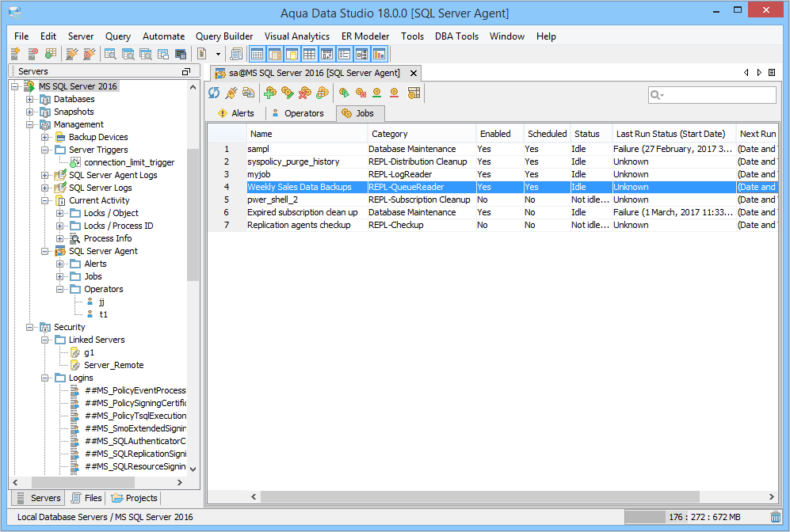Click the enable job icon with green underline
The width and height of the screenshot is (790, 532).
coord(377,93)
